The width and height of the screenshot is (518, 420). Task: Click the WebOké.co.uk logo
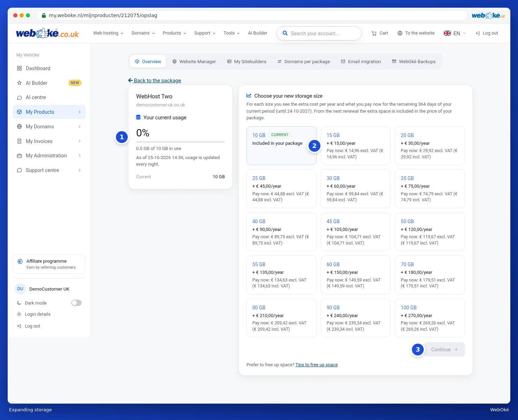(x=47, y=33)
